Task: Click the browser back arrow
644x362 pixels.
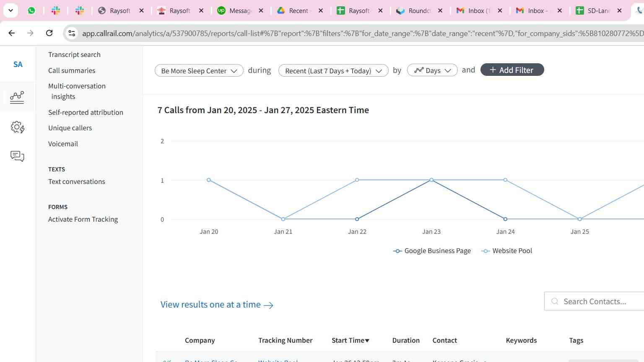Action: (12, 33)
